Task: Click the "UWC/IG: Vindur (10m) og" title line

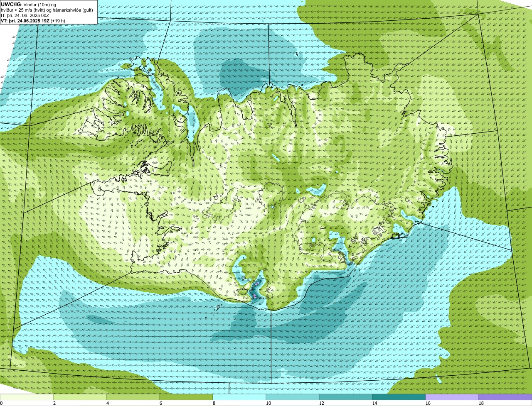Action: pyautogui.click(x=29, y=4)
